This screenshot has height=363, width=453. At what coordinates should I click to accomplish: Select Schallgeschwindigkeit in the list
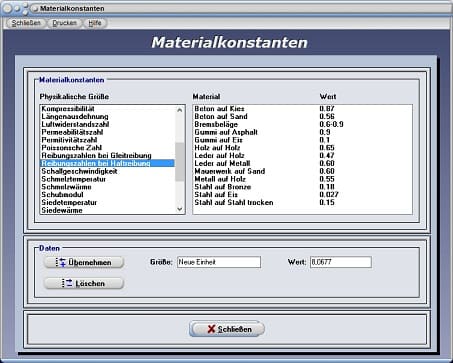coord(107,171)
